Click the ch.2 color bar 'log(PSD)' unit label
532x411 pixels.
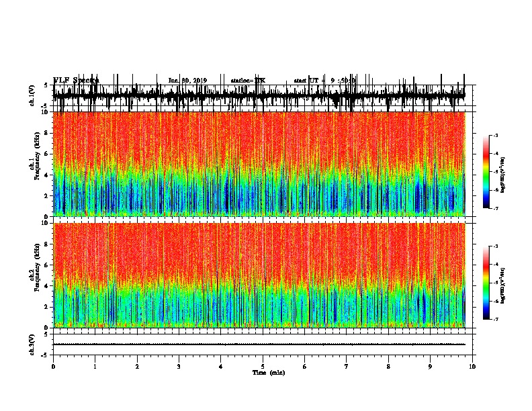(x=503, y=285)
